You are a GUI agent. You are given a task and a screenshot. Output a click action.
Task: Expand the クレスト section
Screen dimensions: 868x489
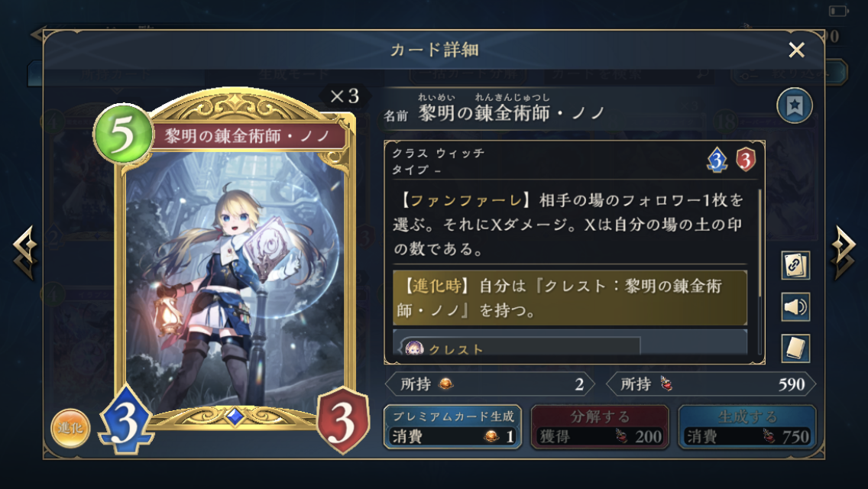(x=520, y=347)
